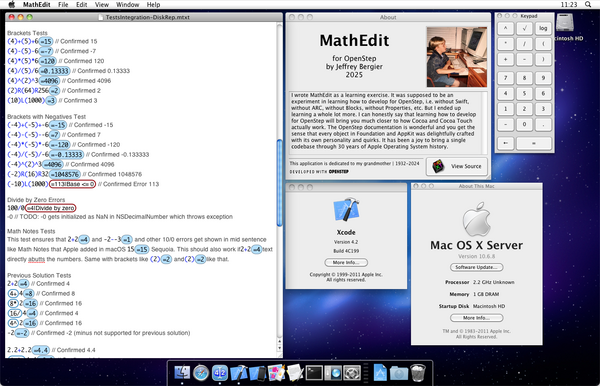The width and height of the screenshot is (600, 386).
Task: Tap the close parenthesis key on Keypad
Action: tap(543, 59)
